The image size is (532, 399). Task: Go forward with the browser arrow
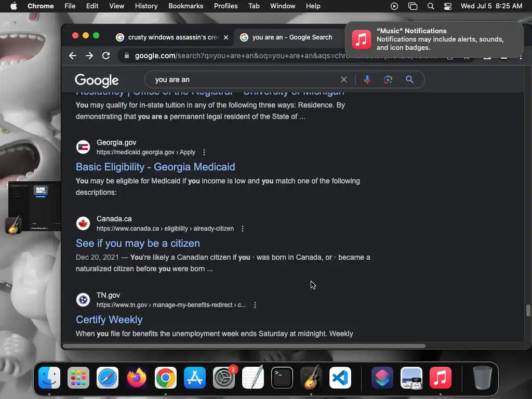point(89,56)
